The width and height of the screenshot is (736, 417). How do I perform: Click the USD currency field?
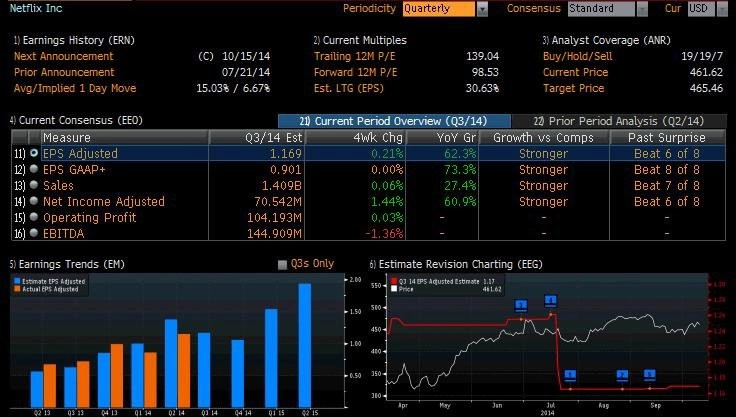tap(701, 9)
